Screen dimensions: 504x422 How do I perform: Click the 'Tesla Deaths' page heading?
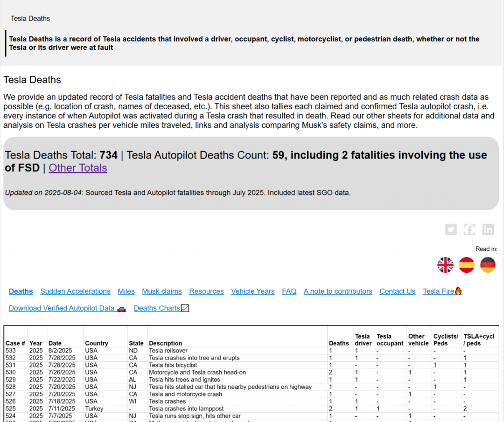(x=32, y=80)
